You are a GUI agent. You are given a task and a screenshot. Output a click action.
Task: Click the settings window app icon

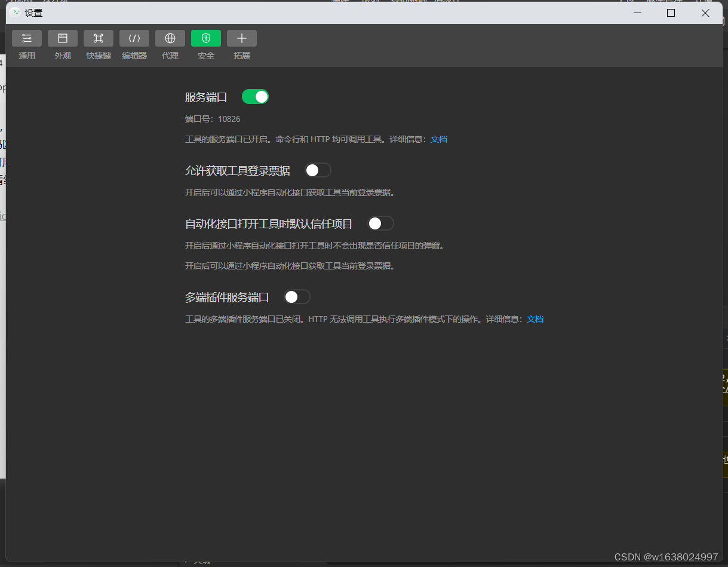(x=16, y=12)
